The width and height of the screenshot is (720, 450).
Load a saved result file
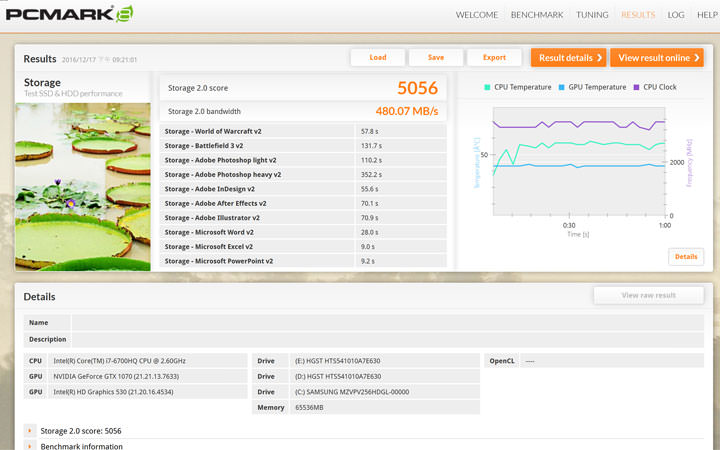(378, 58)
